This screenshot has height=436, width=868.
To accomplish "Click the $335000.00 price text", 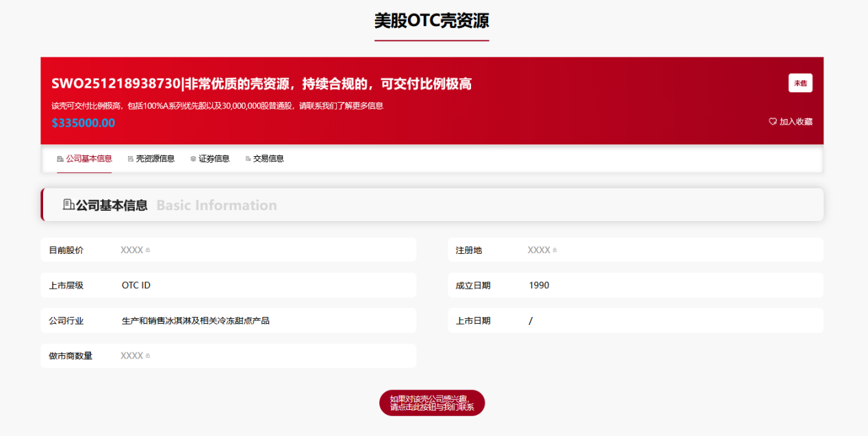I will (x=84, y=123).
